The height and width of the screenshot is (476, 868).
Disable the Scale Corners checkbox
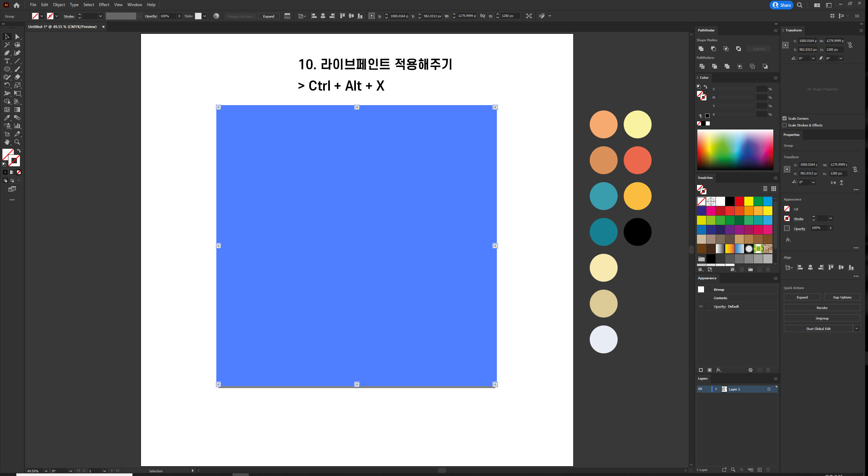coord(785,118)
